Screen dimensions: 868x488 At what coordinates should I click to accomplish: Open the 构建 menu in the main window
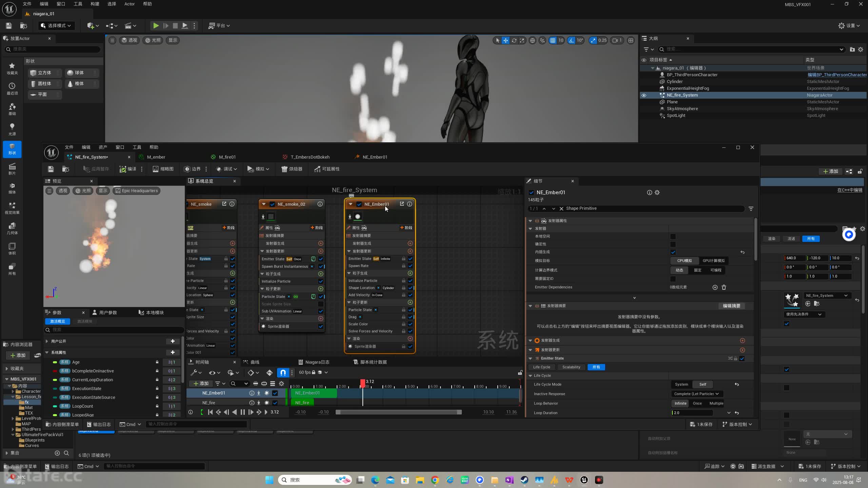click(95, 4)
